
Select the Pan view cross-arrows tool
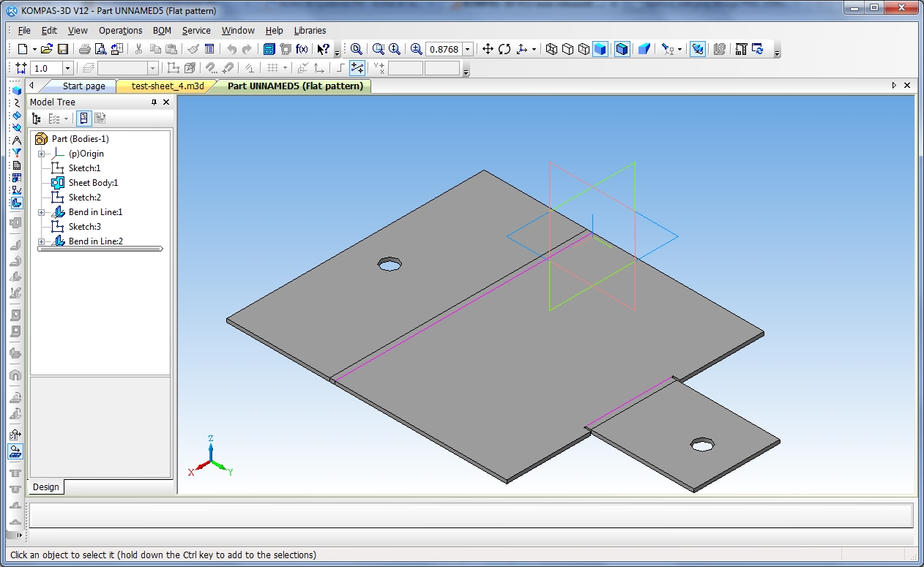tap(488, 49)
